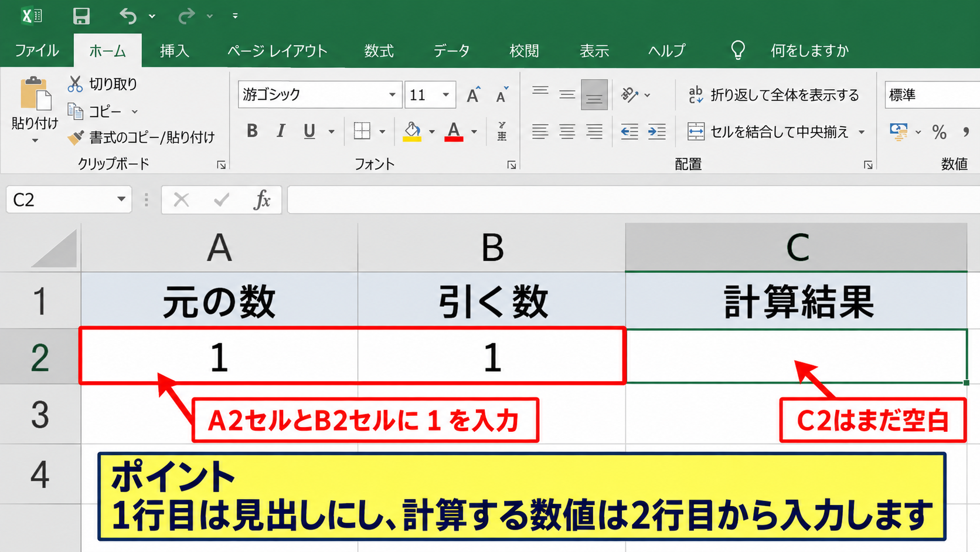The image size is (980, 552).
Task: Open the 游ゴシック font name dropdown
Action: click(392, 94)
